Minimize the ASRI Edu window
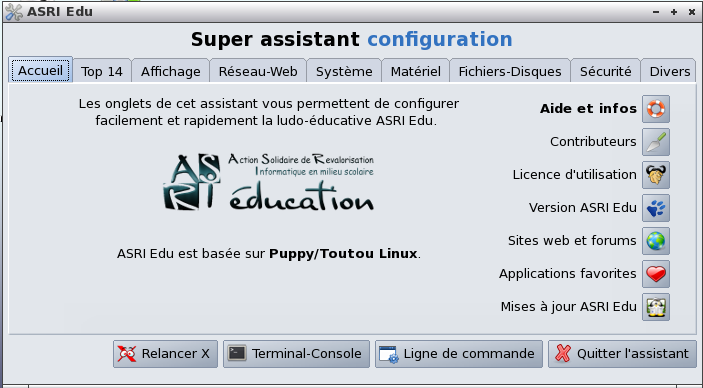Image resolution: width=703 pixels, height=388 pixels. (656, 12)
